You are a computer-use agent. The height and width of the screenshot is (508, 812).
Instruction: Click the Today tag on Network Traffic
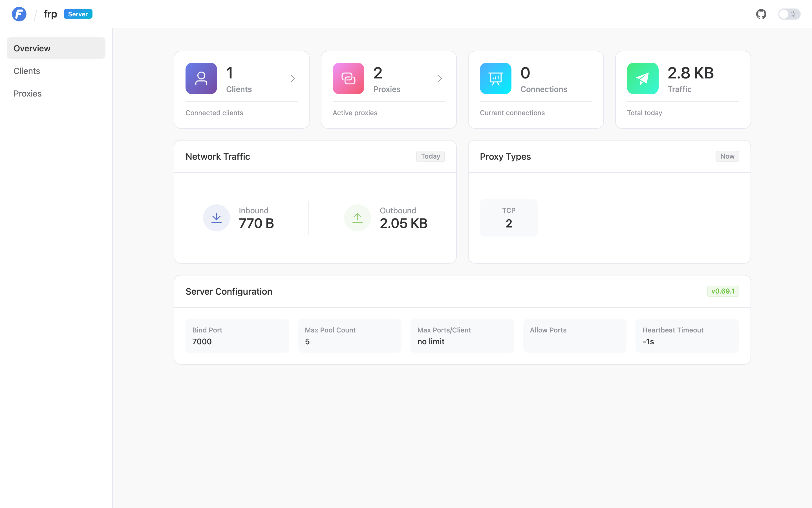tap(430, 156)
